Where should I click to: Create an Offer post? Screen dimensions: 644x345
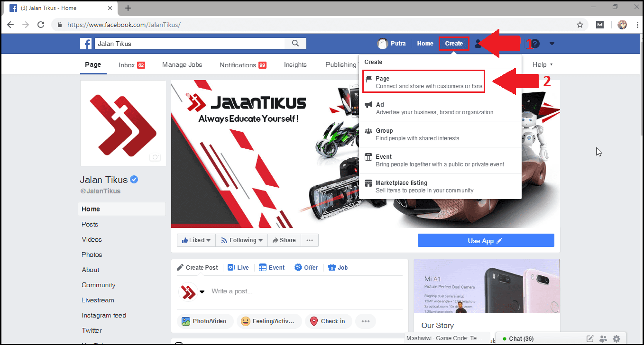306,268
